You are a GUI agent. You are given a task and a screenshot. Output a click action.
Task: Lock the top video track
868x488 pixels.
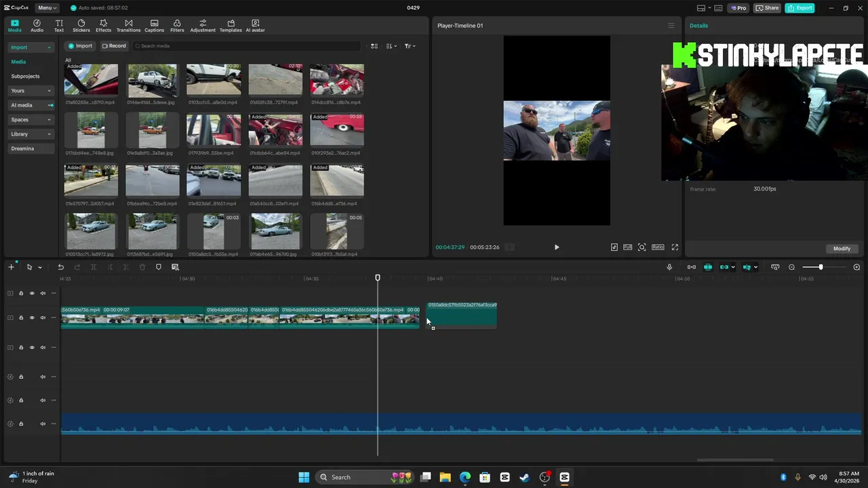tap(21, 293)
